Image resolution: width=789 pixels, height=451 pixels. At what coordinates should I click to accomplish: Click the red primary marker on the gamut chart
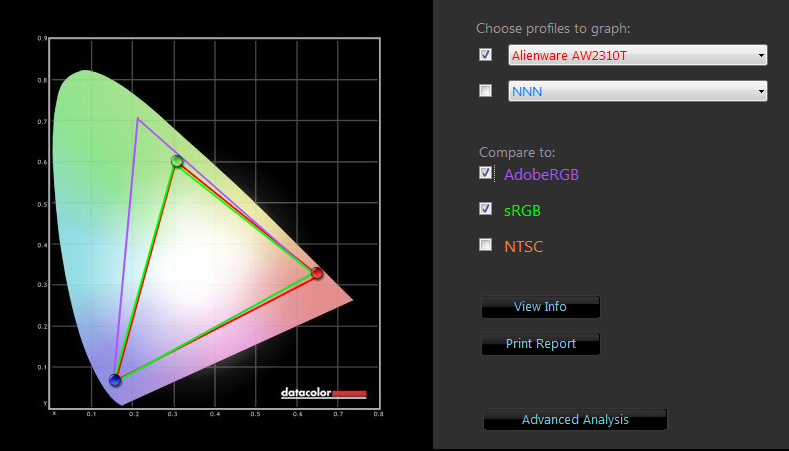point(317,273)
